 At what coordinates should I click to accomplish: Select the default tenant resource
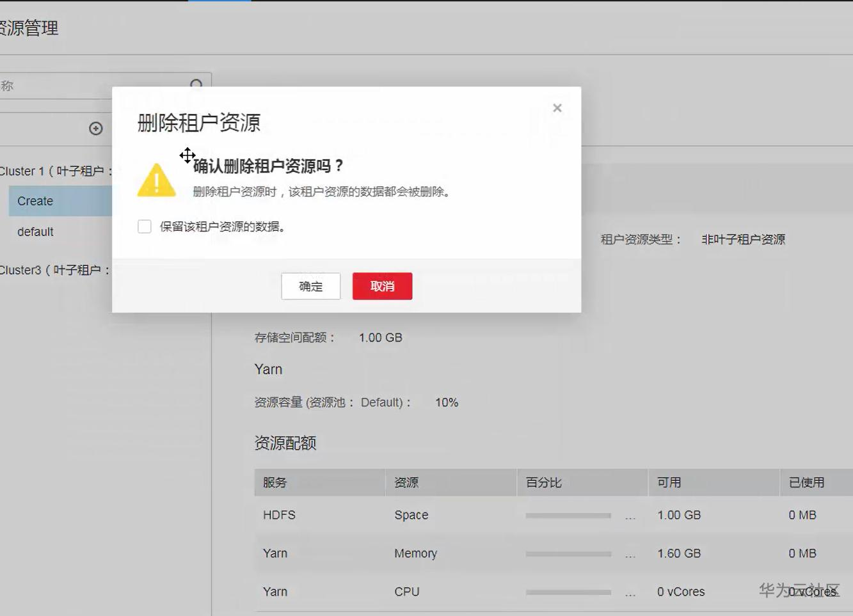pyautogui.click(x=35, y=231)
